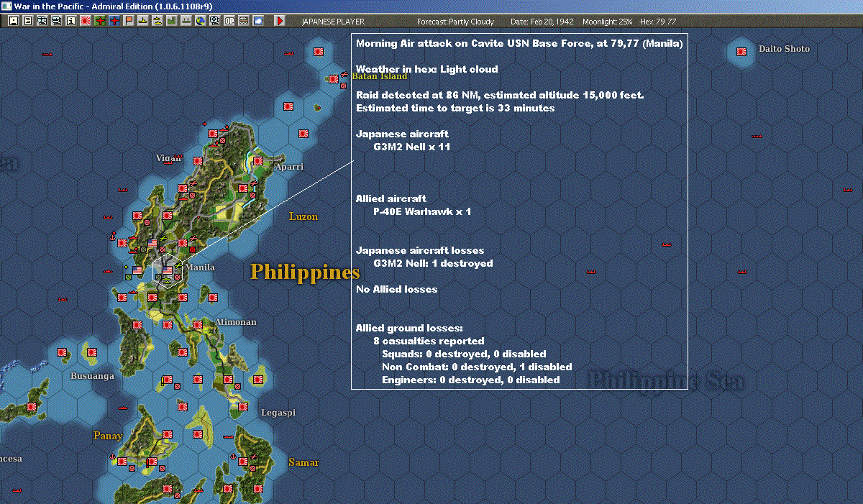The width and height of the screenshot is (863, 504).
Task: Open the info 'i' toolbar button
Action: click(70, 22)
